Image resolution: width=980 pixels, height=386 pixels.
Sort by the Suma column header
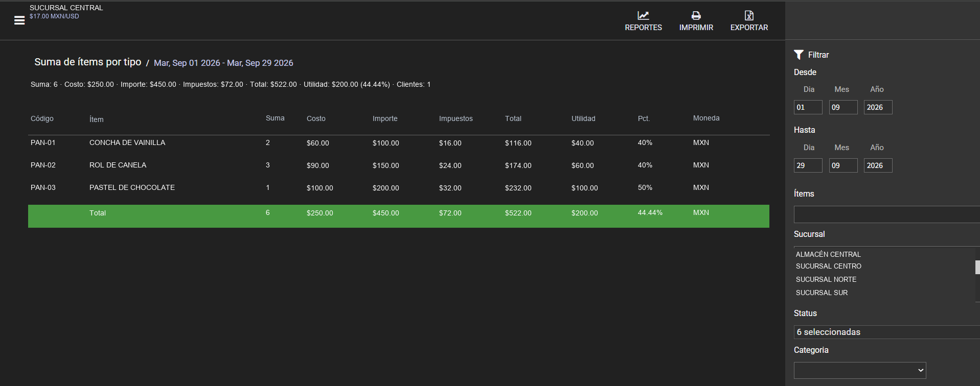(x=275, y=118)
